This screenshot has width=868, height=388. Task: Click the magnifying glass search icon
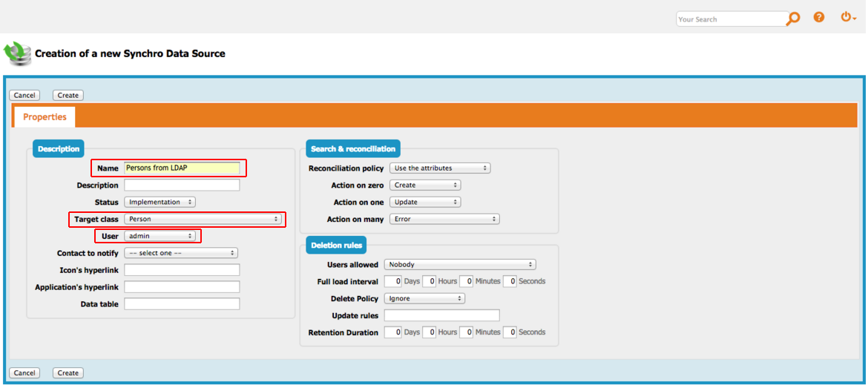[793, 19]
